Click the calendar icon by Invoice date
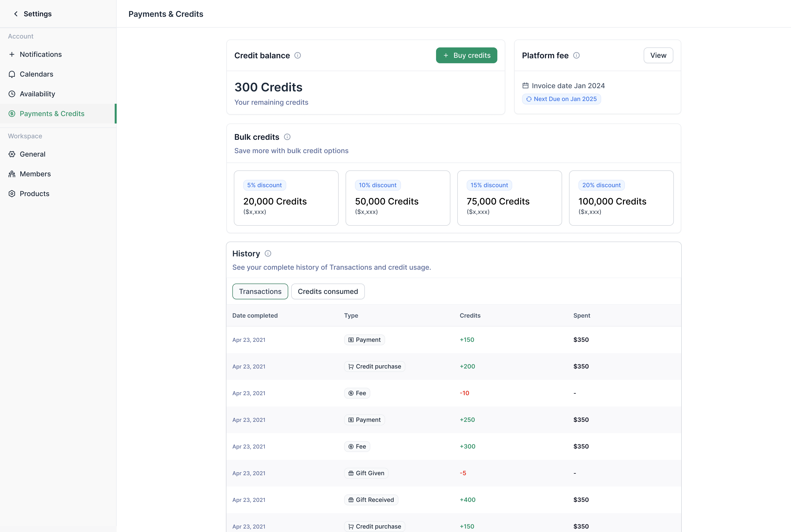The width and height of the screenshot is (791, 532). pyautogui.click(x=525, y=85)
